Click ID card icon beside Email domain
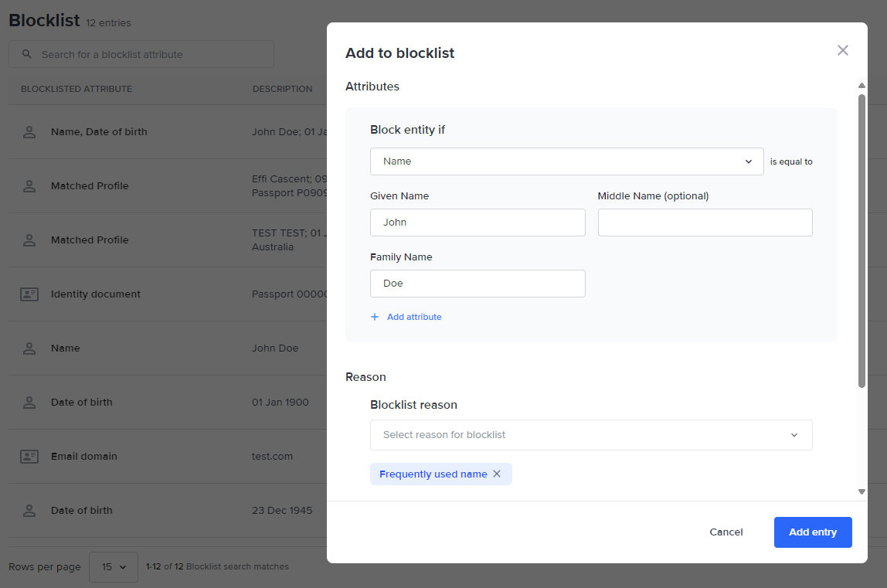This screenshot has height=588, width=887. coord(29,457)
